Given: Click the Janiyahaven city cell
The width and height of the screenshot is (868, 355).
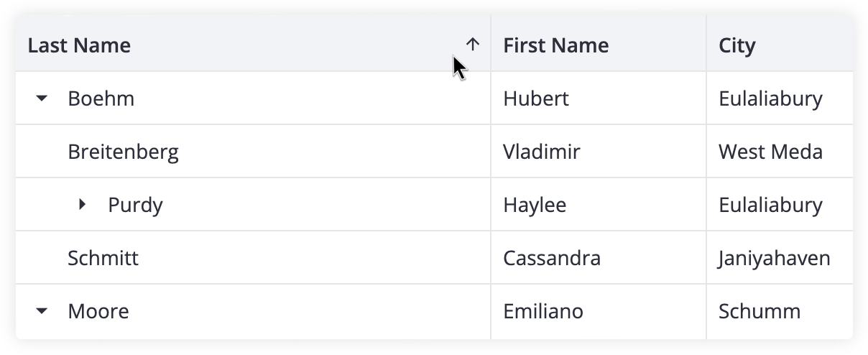Looking at the screenshot, I should [780, 258].
